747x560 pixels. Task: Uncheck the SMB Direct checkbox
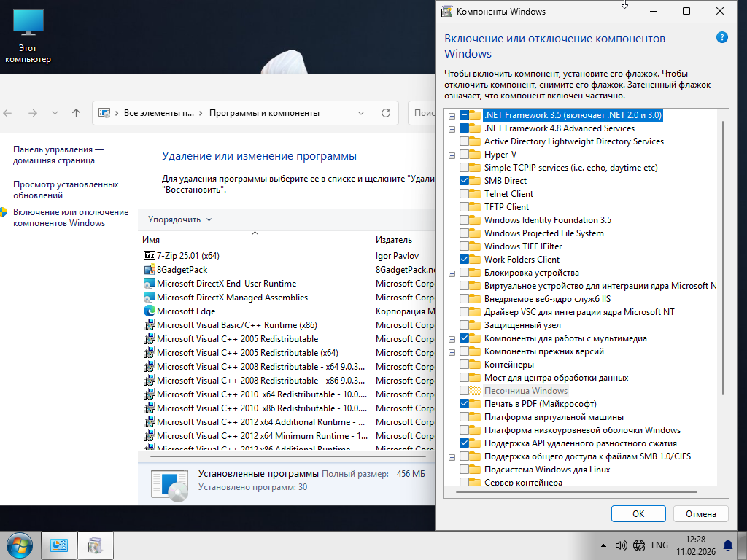click(x=464, y=181)
